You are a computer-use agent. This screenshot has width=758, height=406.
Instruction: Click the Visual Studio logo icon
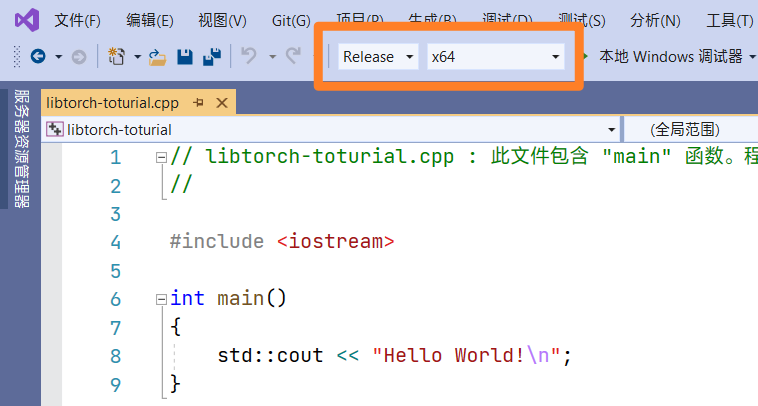pyautogui.click(x=27, y=20)
